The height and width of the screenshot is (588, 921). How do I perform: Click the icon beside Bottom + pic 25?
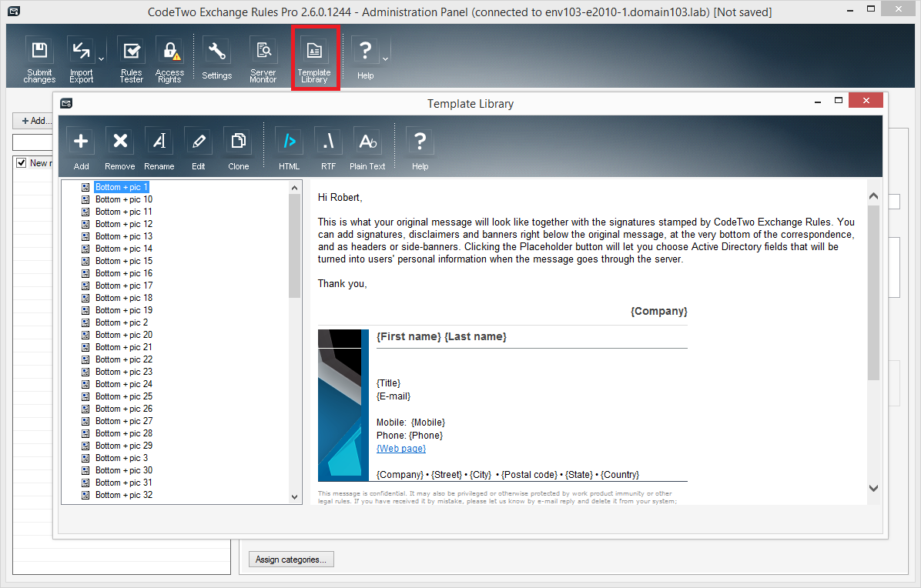(x=85, y=396)
